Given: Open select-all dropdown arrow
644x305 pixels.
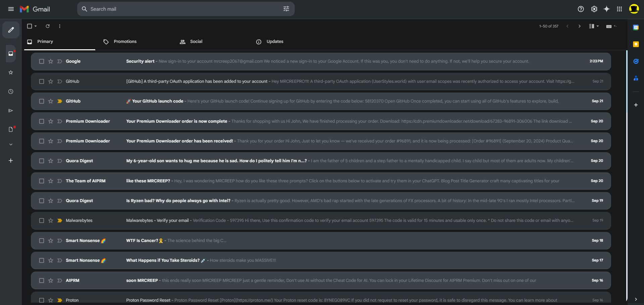Looking at the screenshot, I should point(36,26).
